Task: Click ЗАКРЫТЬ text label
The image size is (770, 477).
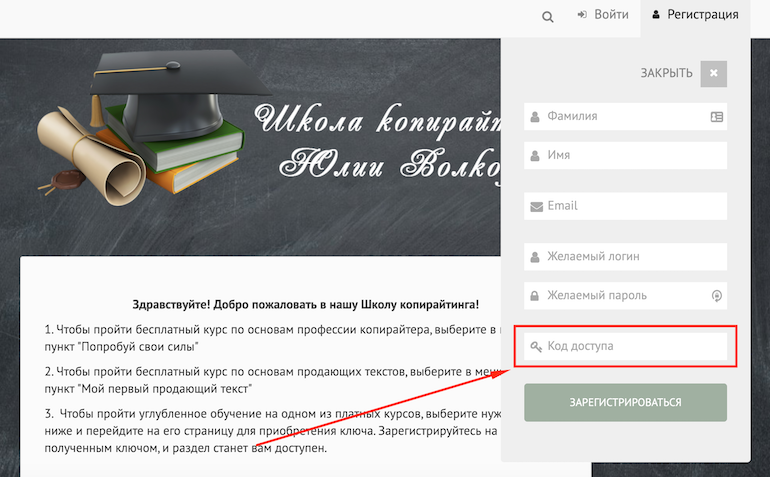Action: click(x=666, y=73)
